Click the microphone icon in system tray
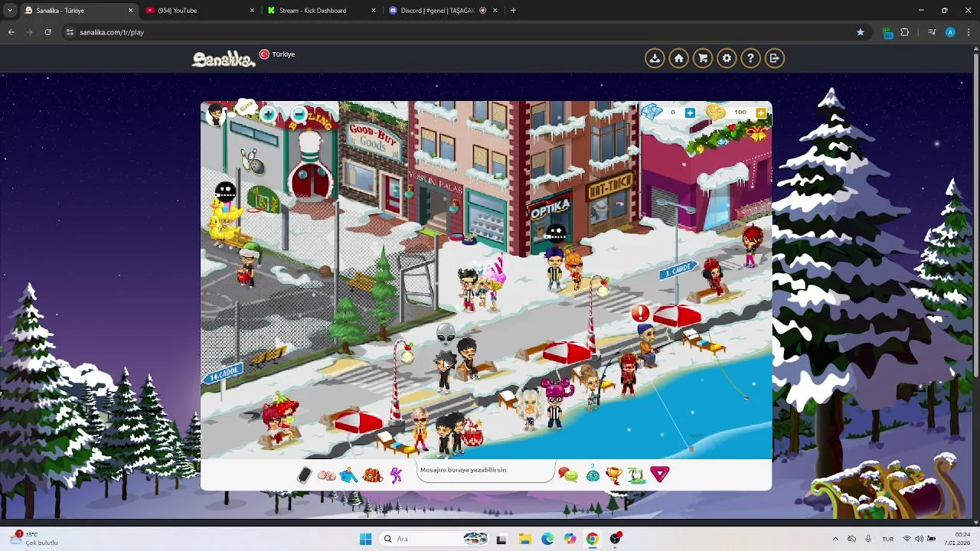The image size is (980, 551). coord(868,539)
